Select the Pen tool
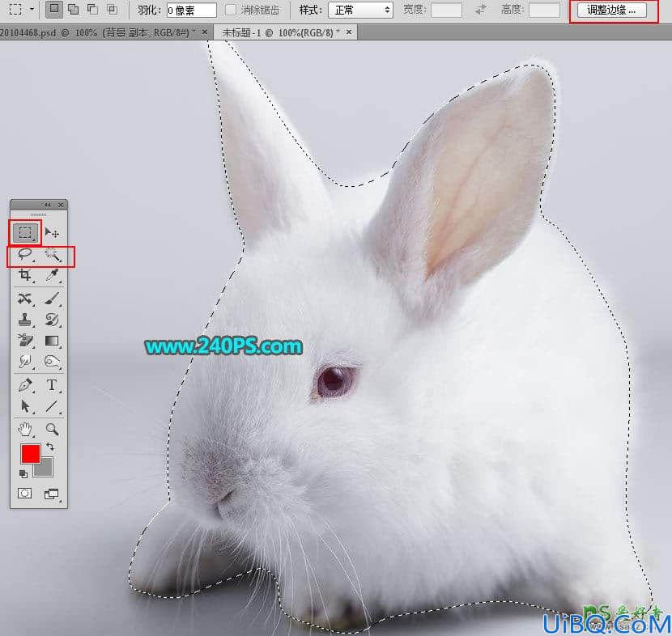 25,384
